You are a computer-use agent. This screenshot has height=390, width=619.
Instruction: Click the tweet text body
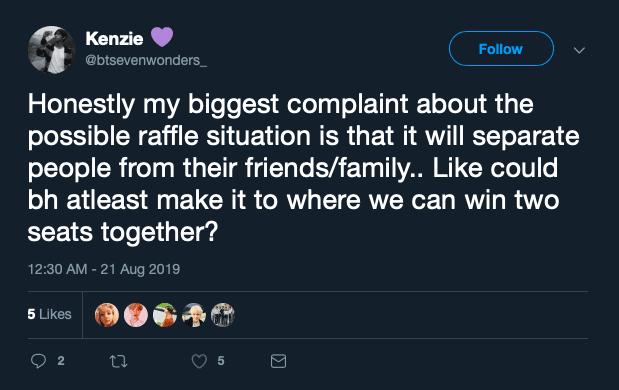point(304,168)
